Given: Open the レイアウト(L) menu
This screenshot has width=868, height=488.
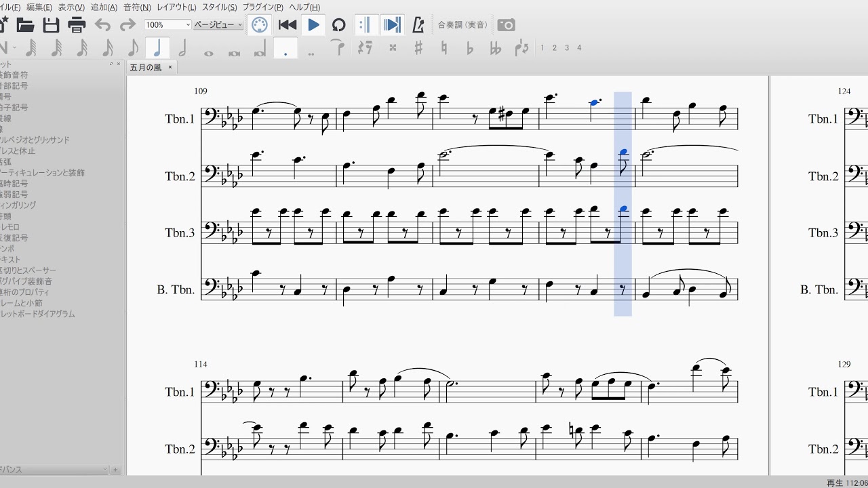Looking at the screenshot, I should coord(176,7).
